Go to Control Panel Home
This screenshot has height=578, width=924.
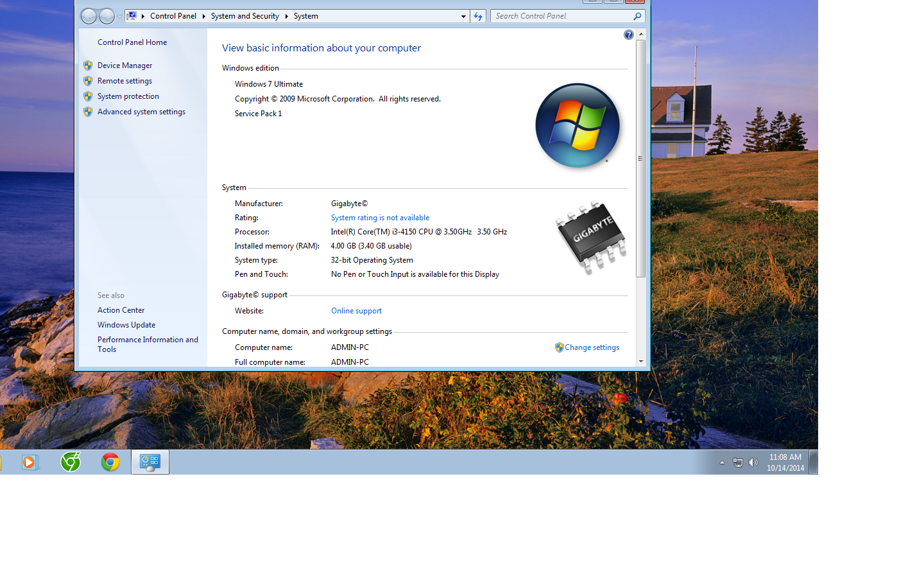click(132, 42)
